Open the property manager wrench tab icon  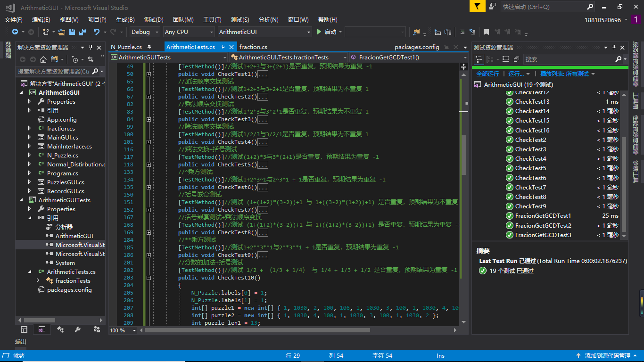(x=78, y=329)
